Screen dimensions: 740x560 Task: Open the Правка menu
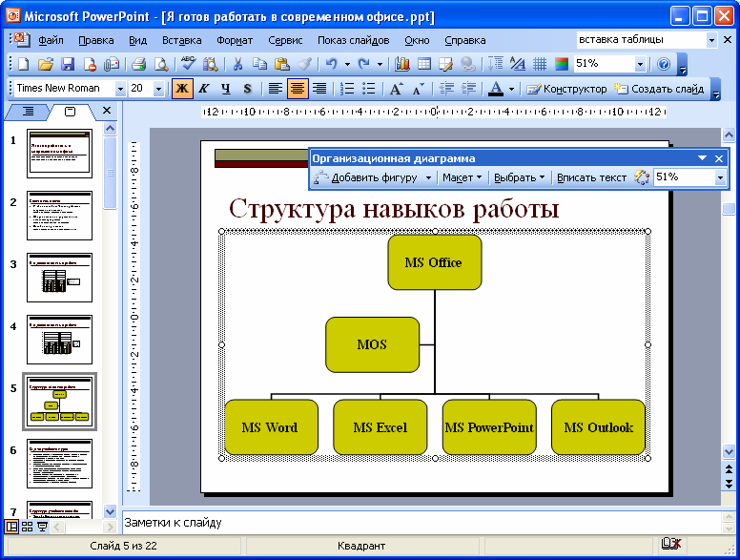coord(95,40)
